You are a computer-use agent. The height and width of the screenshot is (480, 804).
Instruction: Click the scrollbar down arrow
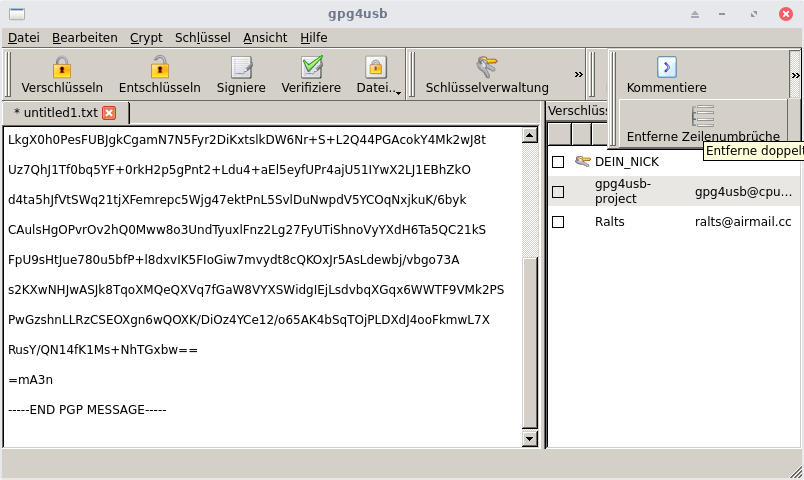(530, 439)
